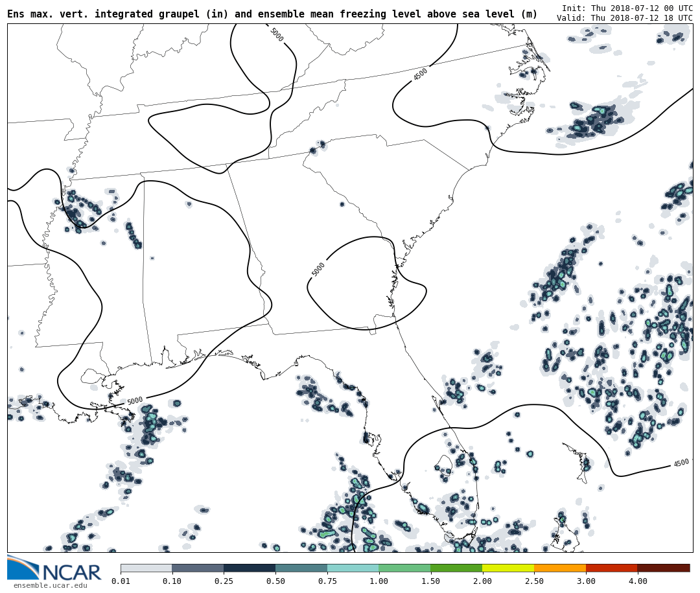The width and height of the screenshot is (700, 593).
Task: Click the dark green 1.50–2.00 color swatch
Action: (457, 568)
